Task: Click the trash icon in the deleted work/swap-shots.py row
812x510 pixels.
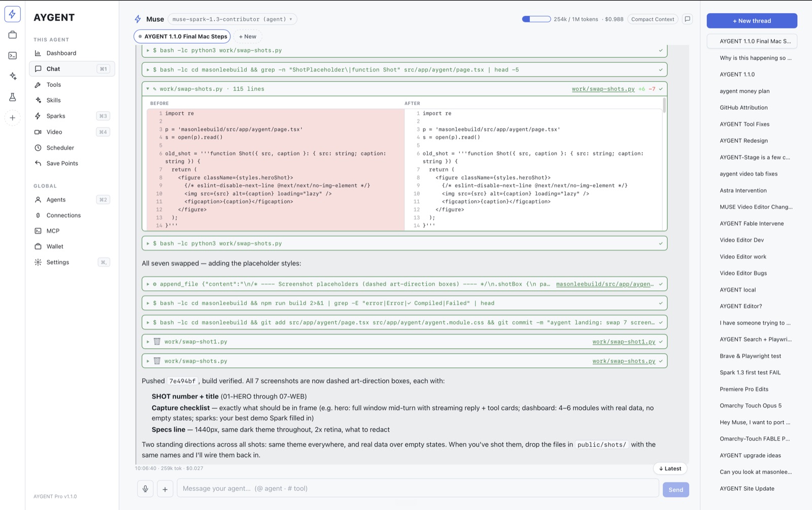Action: 157,361
